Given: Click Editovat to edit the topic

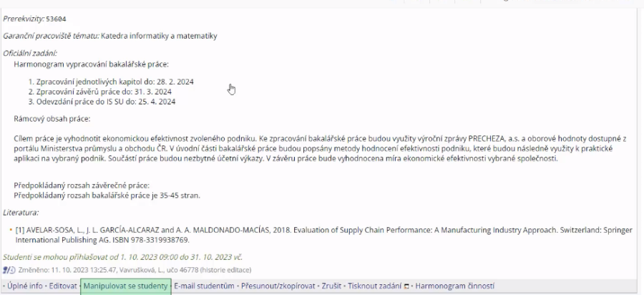Looking at the screenshot, I should pos(63,286).
